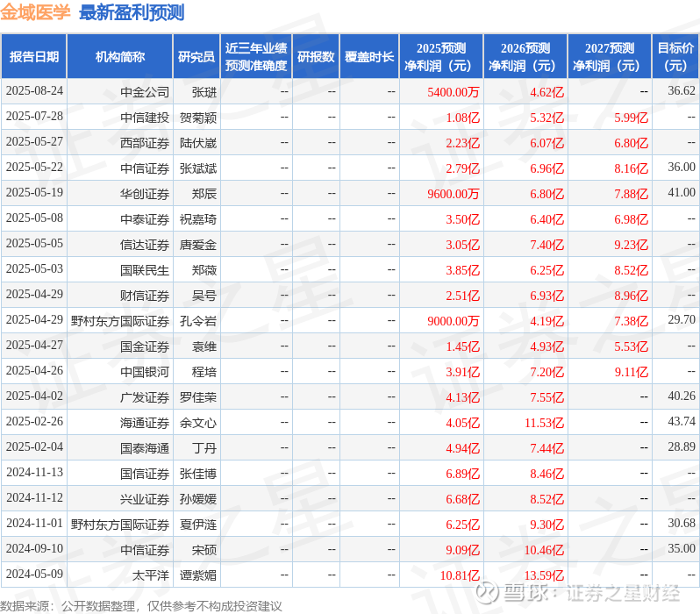Click researcher 丁丹

pos(204,448)
